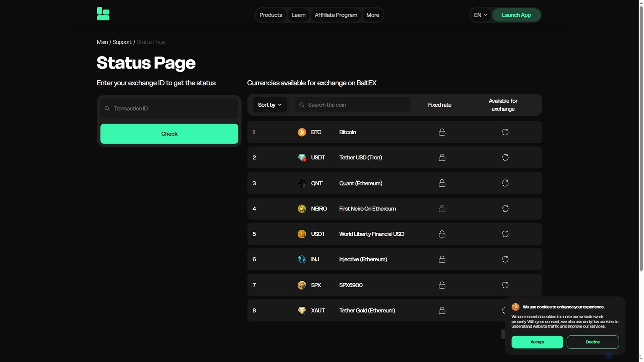Image resolution: width=644 pixels, height=362 pixels.
Task: Click the exchange arrows icon in the Bitcoin row
Action: (505, 132)
